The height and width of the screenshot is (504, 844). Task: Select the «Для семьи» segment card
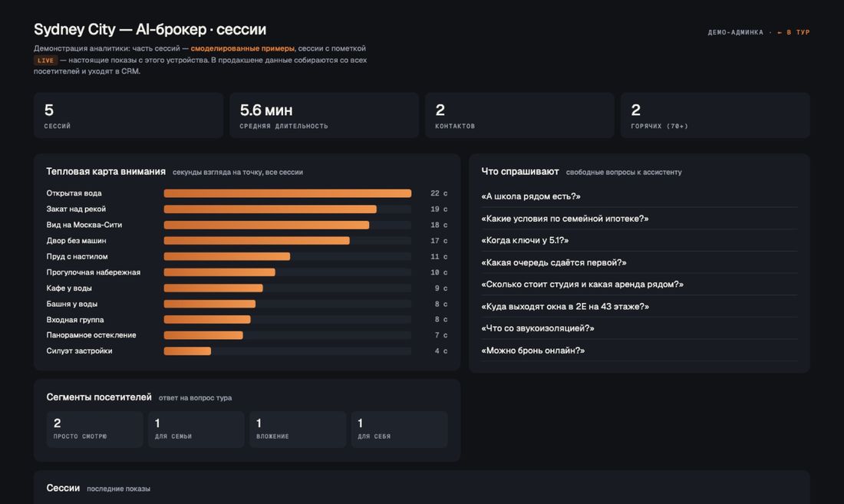coord(196,430)
